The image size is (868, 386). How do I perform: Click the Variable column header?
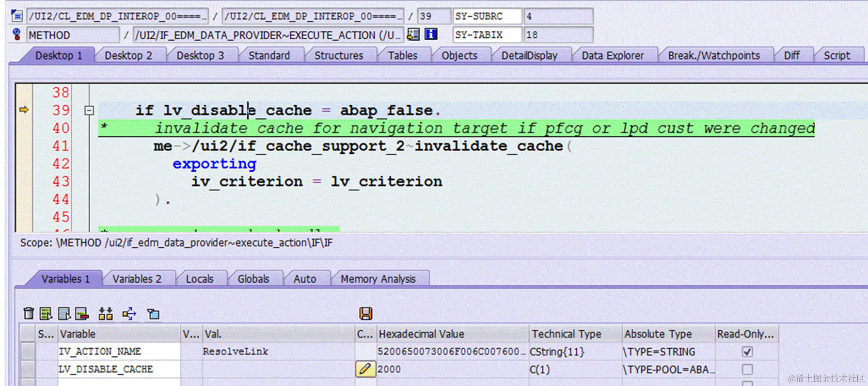[119, 334]
